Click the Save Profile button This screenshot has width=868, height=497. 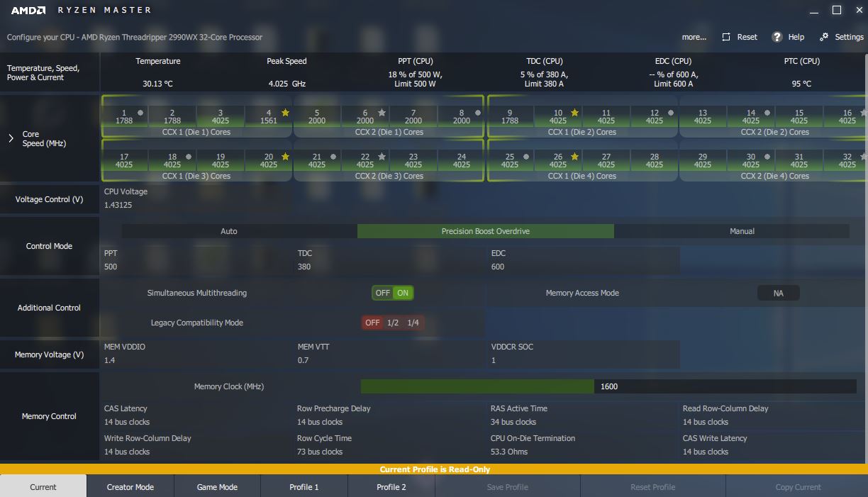tap(508, 487)
